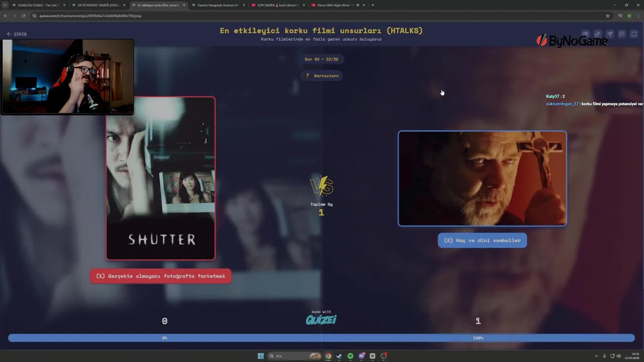Open Steam from the taskbar
This screenshot has height=362, width=644.
[339, 356]
